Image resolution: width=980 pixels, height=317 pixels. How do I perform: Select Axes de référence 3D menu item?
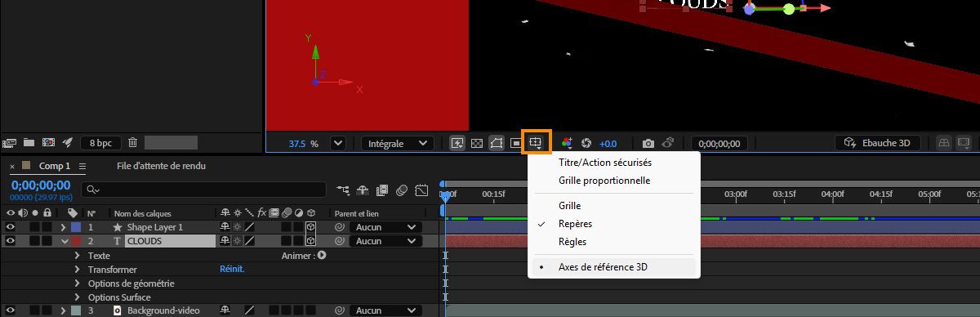tap(614, 266)
